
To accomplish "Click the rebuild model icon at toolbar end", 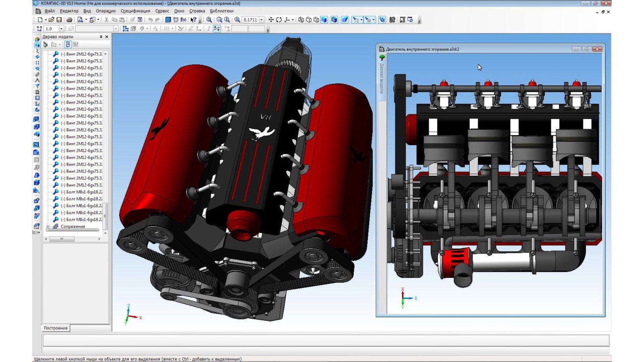I will [410, 20].
